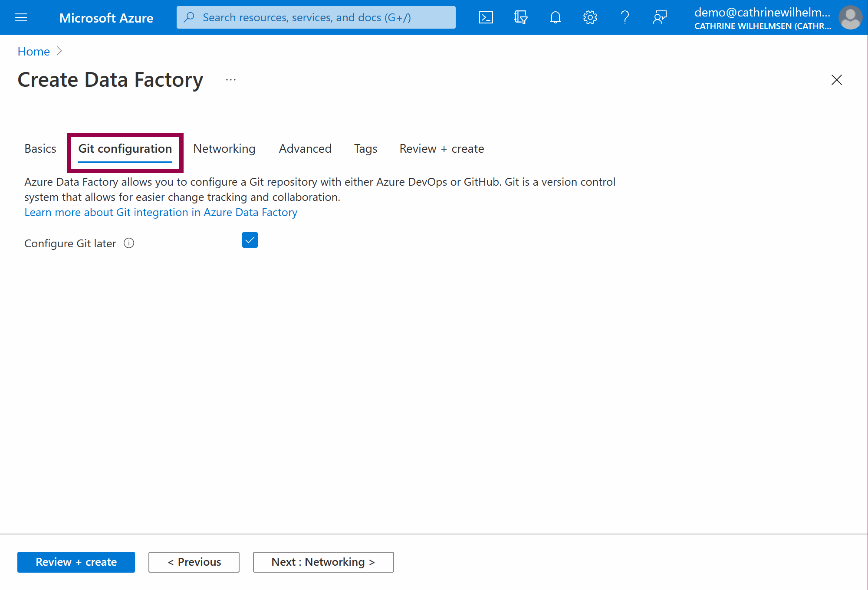Switch to the Basics tab
Image resolution: width=868 pixels, height=590 pixels.
40,149
